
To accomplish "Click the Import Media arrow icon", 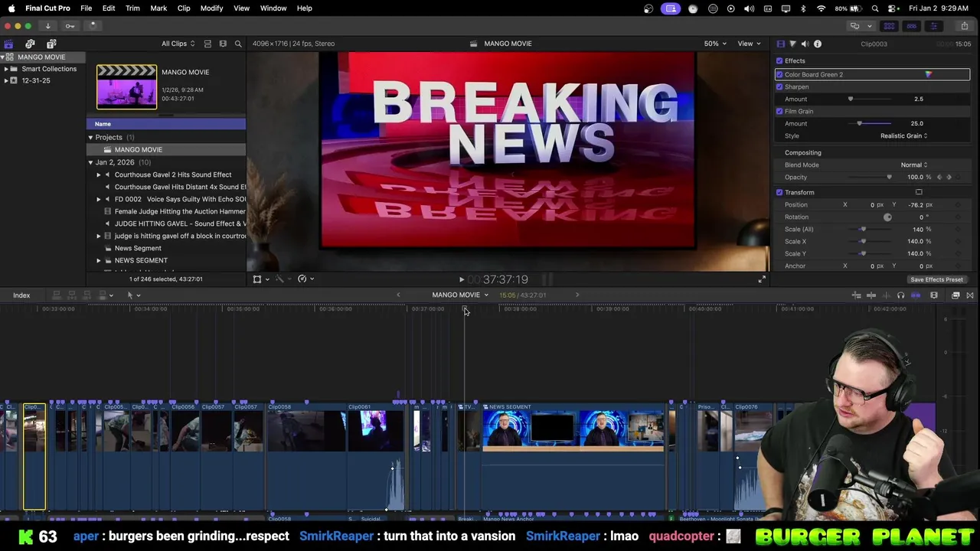I will click(x=47, y=26).
